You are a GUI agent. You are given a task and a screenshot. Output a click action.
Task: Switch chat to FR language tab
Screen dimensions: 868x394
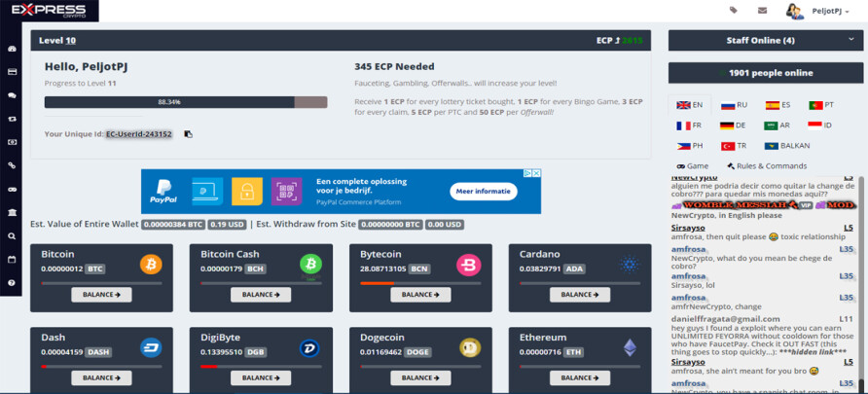[x=689, y=125]
